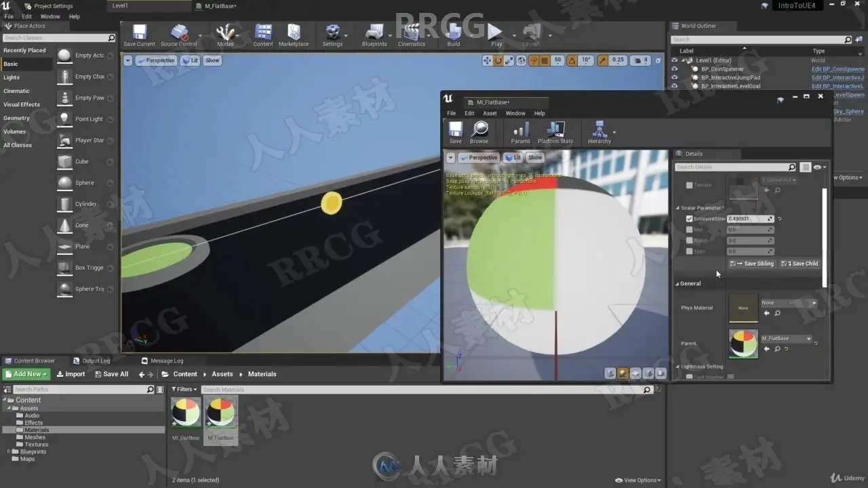Image resolution: width=868 pixels, height=488 pixels.
Task: Click Save All in the Content Browser
Action: click(111, 374)
